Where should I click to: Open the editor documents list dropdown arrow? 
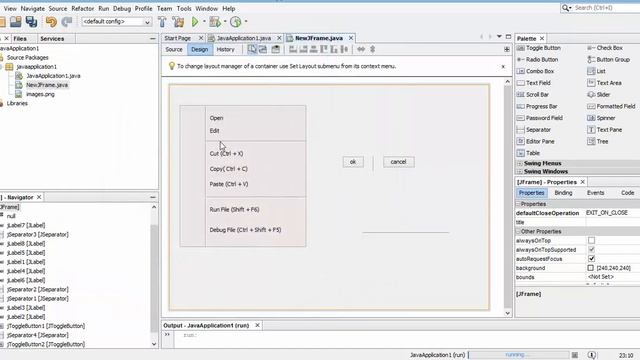(499, 37)
